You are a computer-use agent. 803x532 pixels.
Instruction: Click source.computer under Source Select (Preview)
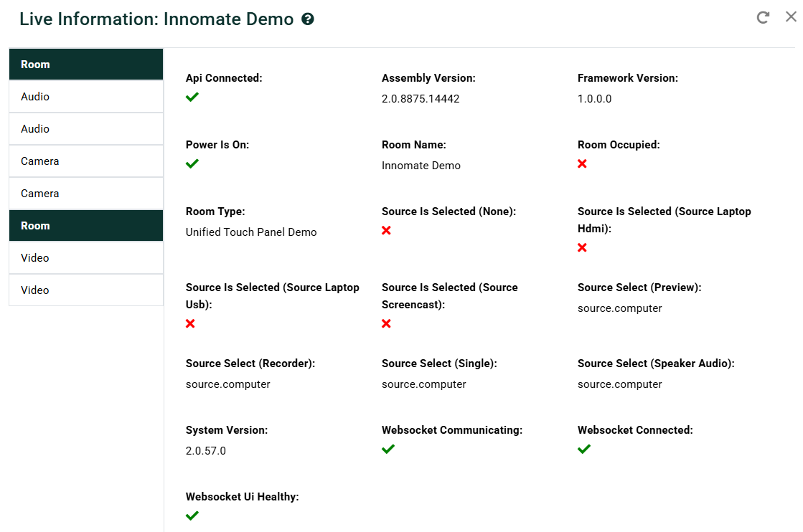pyautogui.click(x=620, y=308)
